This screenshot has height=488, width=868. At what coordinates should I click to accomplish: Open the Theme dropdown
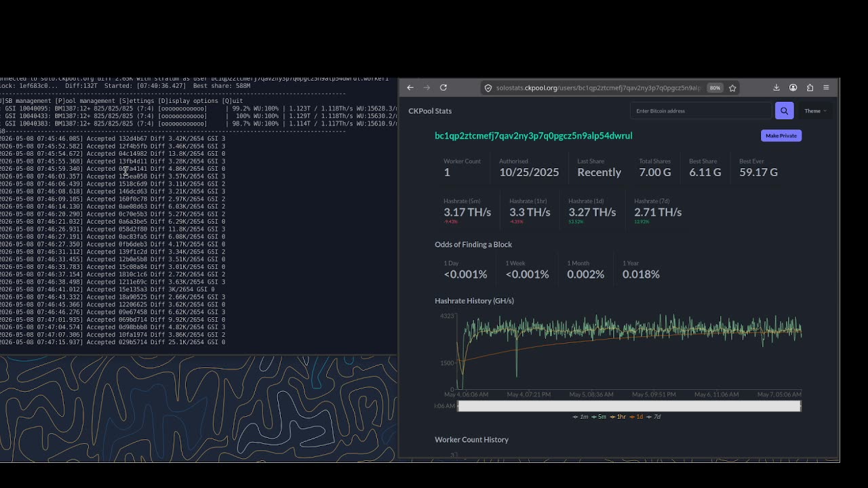(x=815, y=110)
